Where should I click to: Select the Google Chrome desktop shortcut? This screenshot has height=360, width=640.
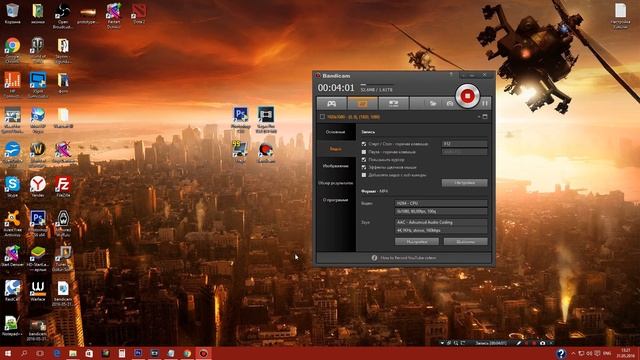click(13, 51)
